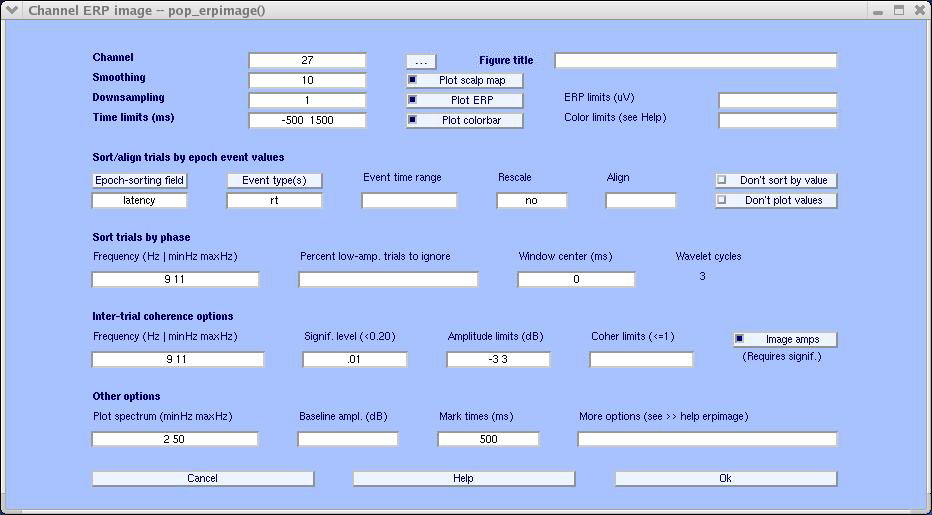Screen dimensions: 932x515
Task: Focus the Figure title text field
Action: [695, 61]
